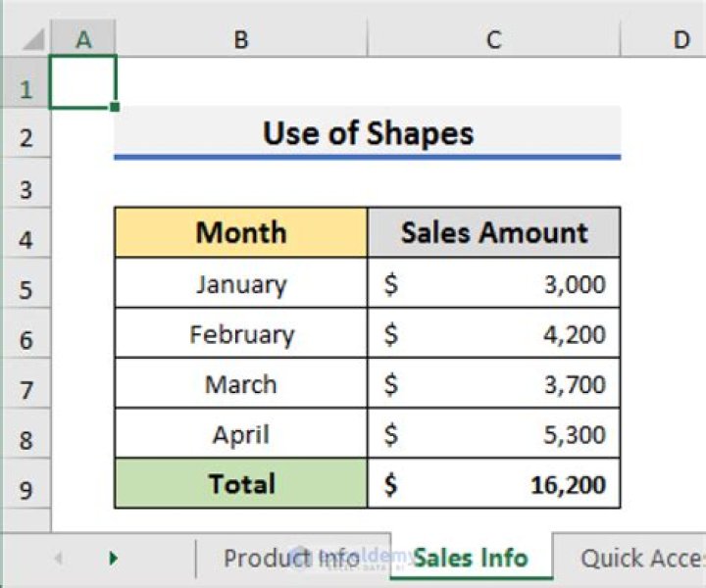
Task: Click the $ 3,700 sales cell
Action: tap(494, 383)
